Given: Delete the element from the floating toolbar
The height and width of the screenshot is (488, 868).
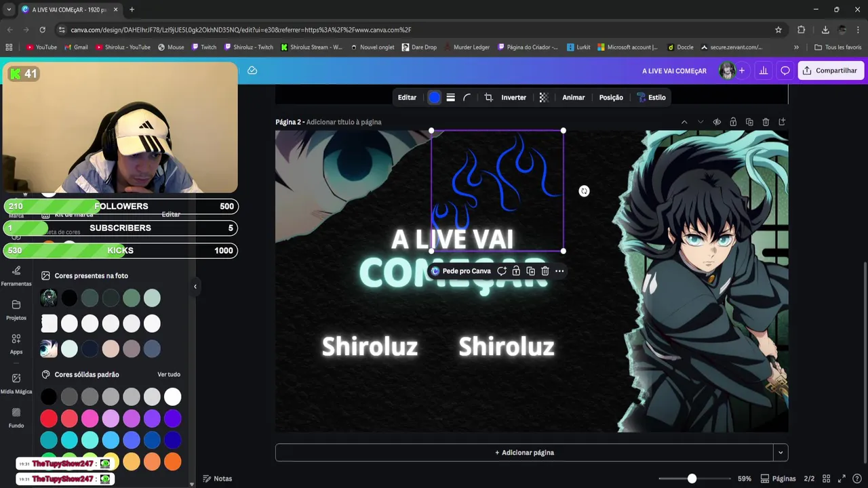Looking at the screenshot, I should coord(545,271).
